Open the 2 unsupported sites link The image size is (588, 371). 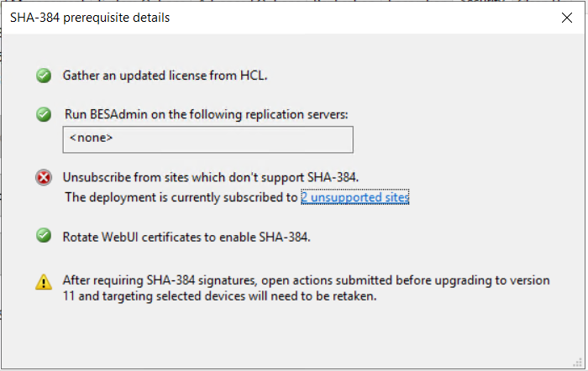(x=354, y=198)
